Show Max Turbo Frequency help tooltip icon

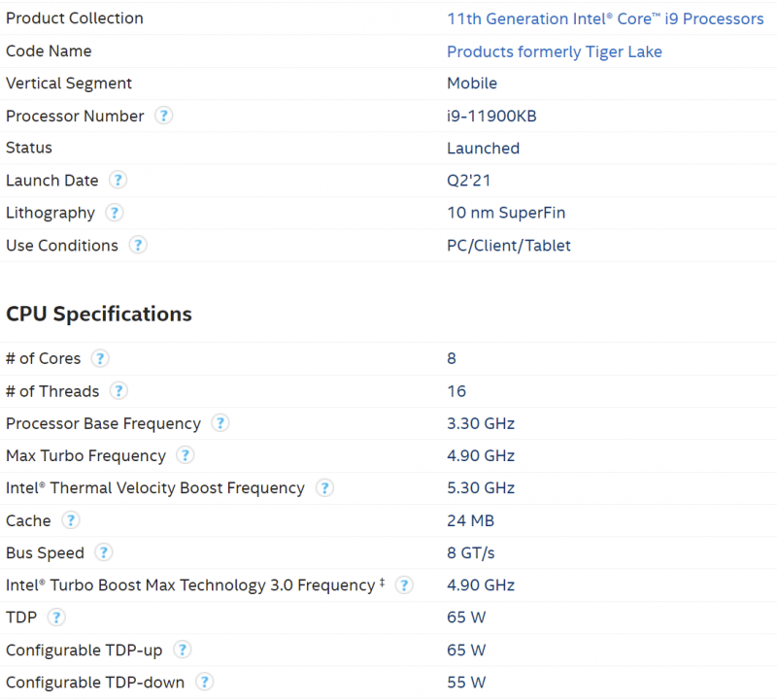point(185,455)
